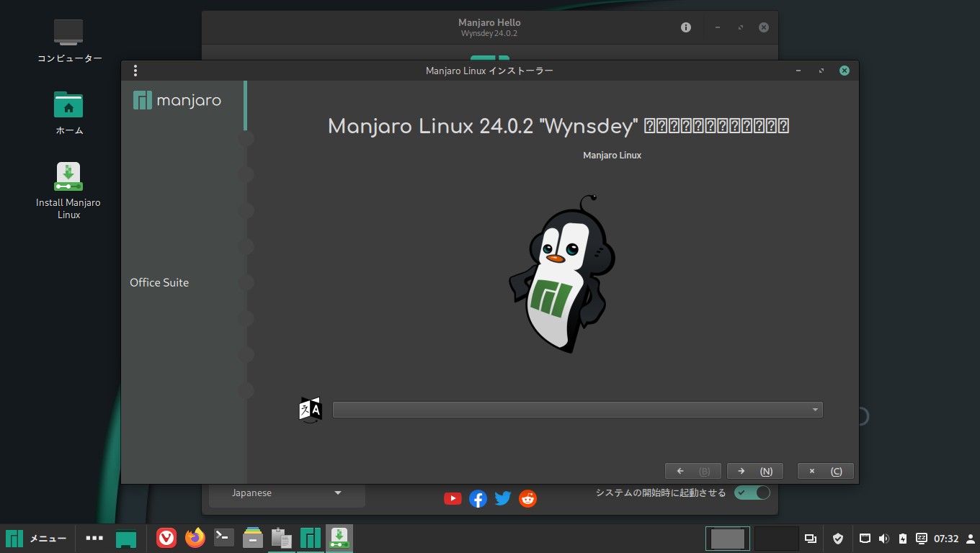Screen dimensions: 980x553
Task: Click the three-dots panel item in taskbar
Action: point(94,538)
